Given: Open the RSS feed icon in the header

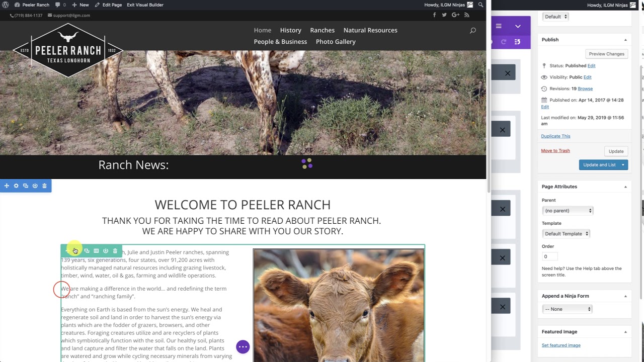Looking at the screenshot, I should [466, 15].
